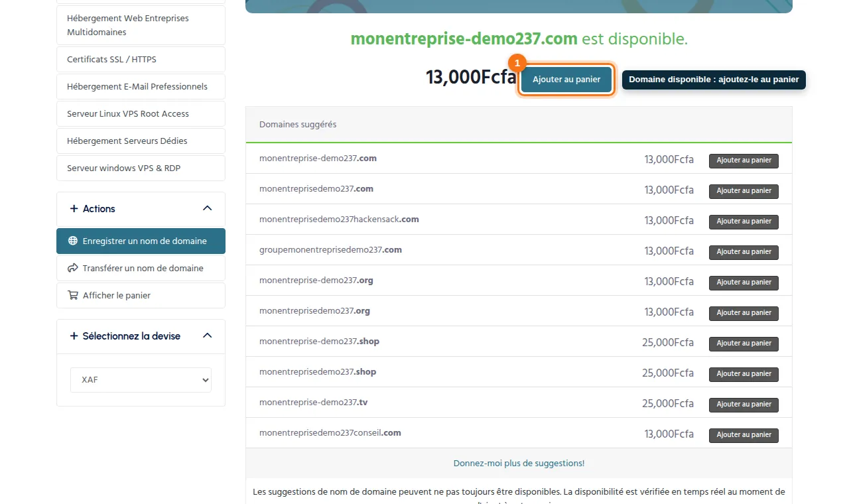
Task: Add monentreprise-demo237.tv to cart
Action: pos(744,405)
